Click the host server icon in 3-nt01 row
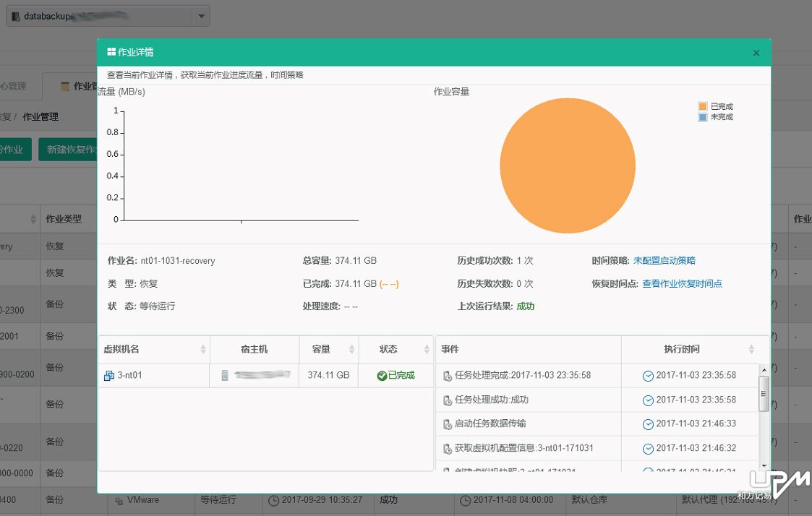This screenshot has height=516, width=812. tap(225, 375)
